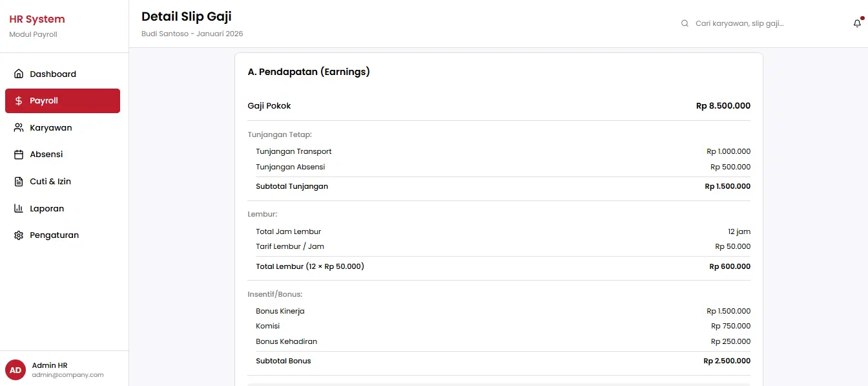
Task: Click the Dashboard home icon
Action: pyautogui.click(x=19, y=74)
